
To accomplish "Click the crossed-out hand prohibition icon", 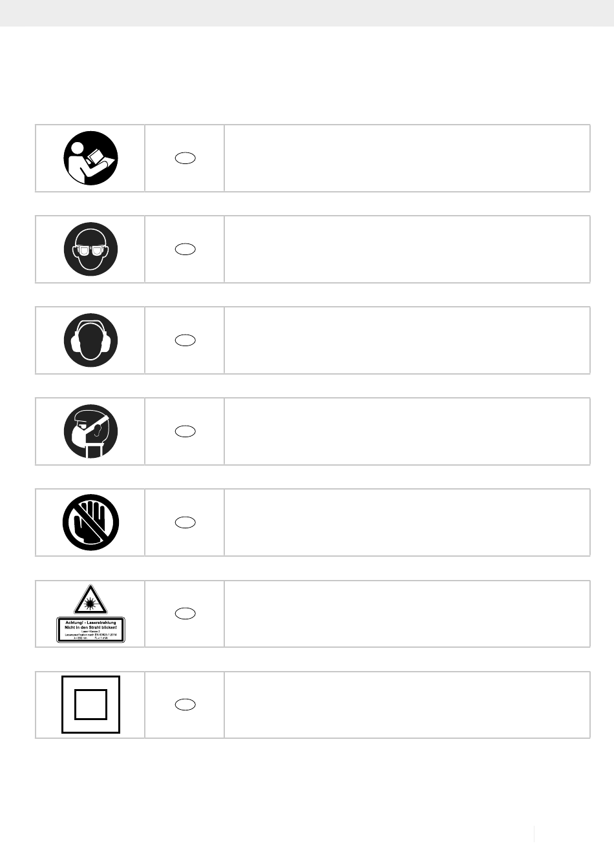I will click(90, 522).
